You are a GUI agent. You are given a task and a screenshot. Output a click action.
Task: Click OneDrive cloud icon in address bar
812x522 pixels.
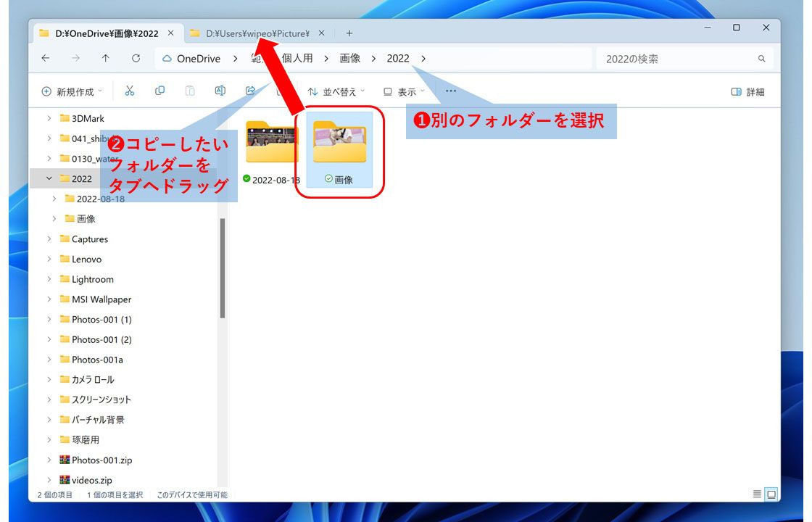click(x=167, y=59)
